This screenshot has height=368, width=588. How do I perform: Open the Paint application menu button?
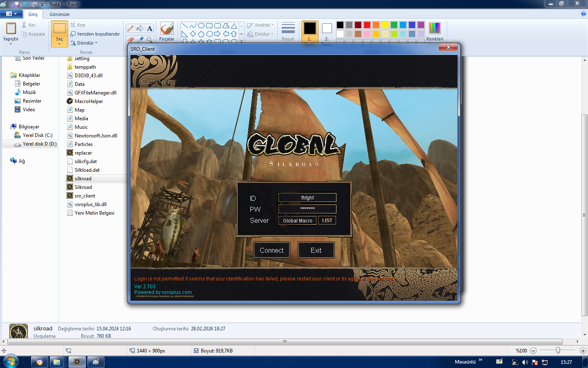click(x=11, y=14)
